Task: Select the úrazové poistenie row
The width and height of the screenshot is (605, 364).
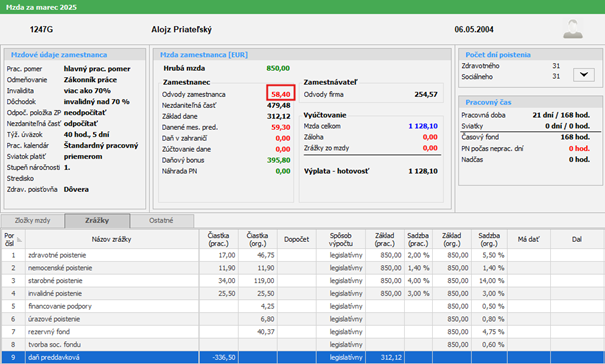Action: pos(302,319)
